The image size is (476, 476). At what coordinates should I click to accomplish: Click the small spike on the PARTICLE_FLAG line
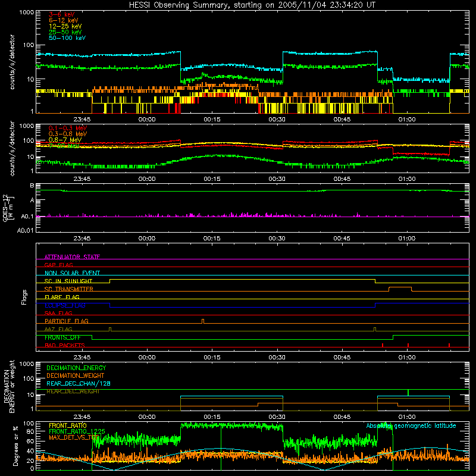[203, 321]
